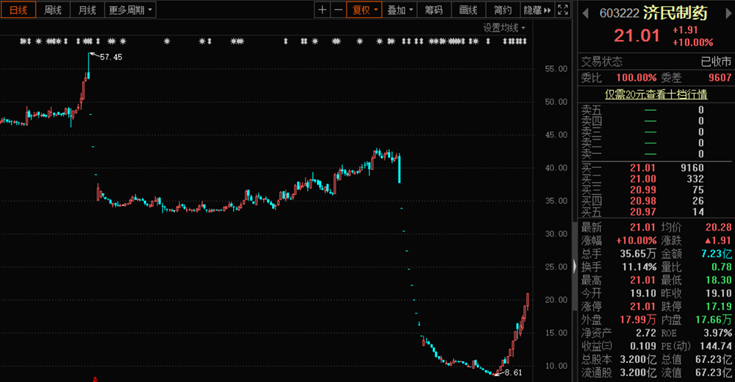The height and width of the screenshot is (382, 735).
Task: Click the 57.45 high price marker
Action: tap(111, 57)
